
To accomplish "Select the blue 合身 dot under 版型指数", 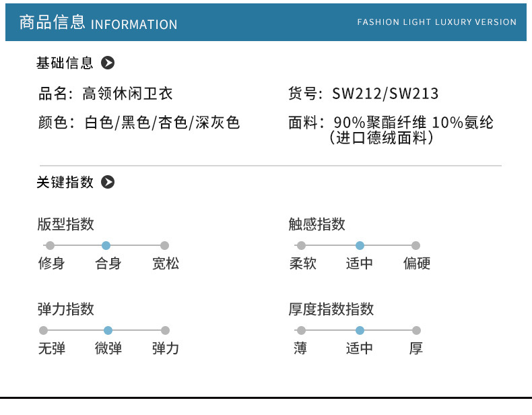I will 106,246.
